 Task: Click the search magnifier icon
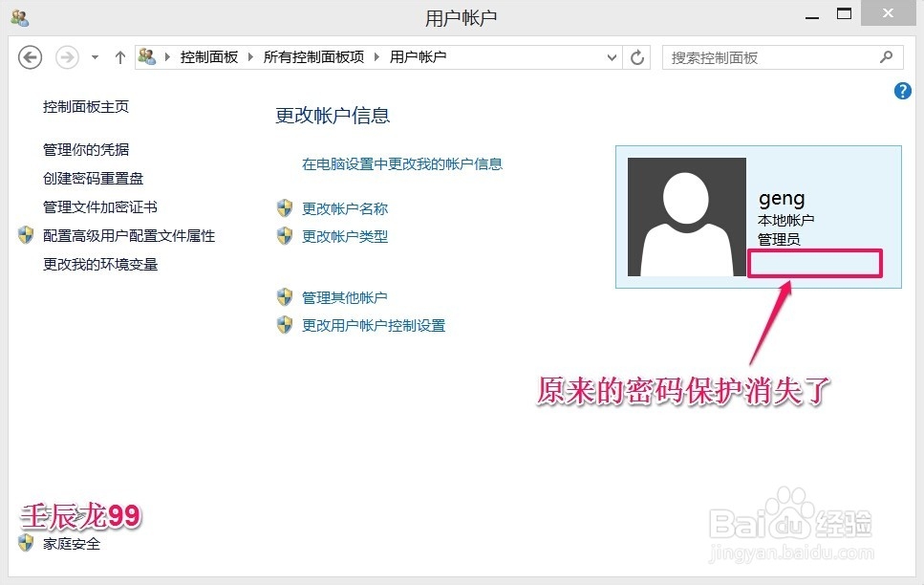(x=887, y=57)
